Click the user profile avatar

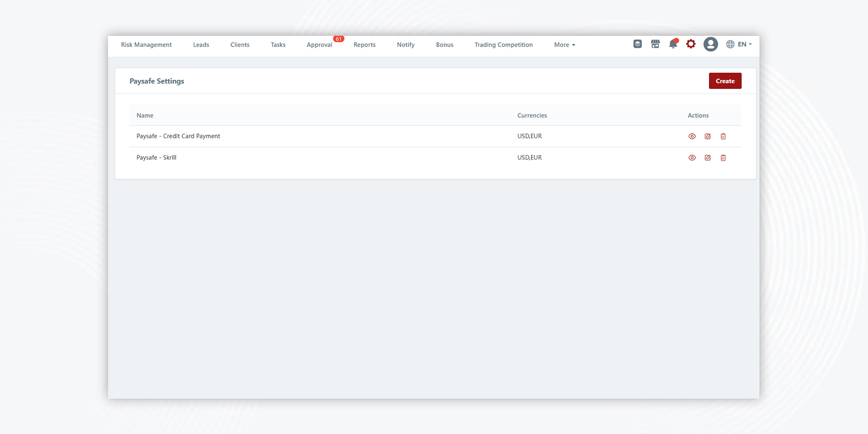click(711, 44)
